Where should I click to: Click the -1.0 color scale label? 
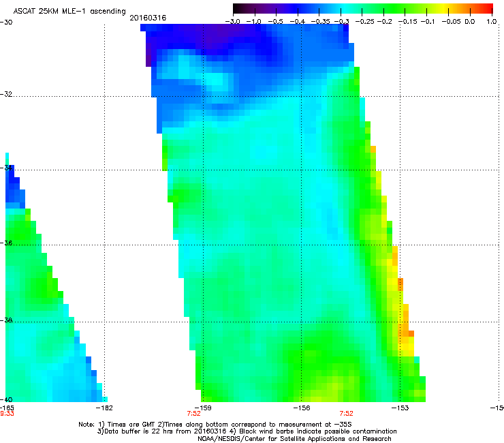point(254,22)
